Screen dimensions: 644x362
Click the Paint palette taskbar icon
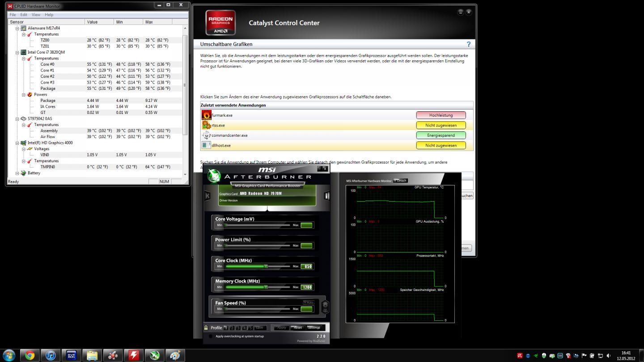(x=175, y=355)
